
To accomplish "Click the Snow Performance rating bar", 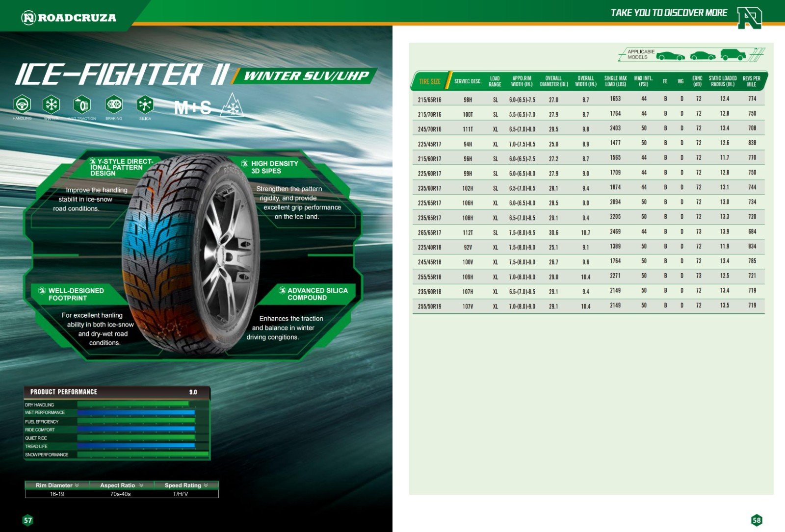I will (x=143, y=455).
